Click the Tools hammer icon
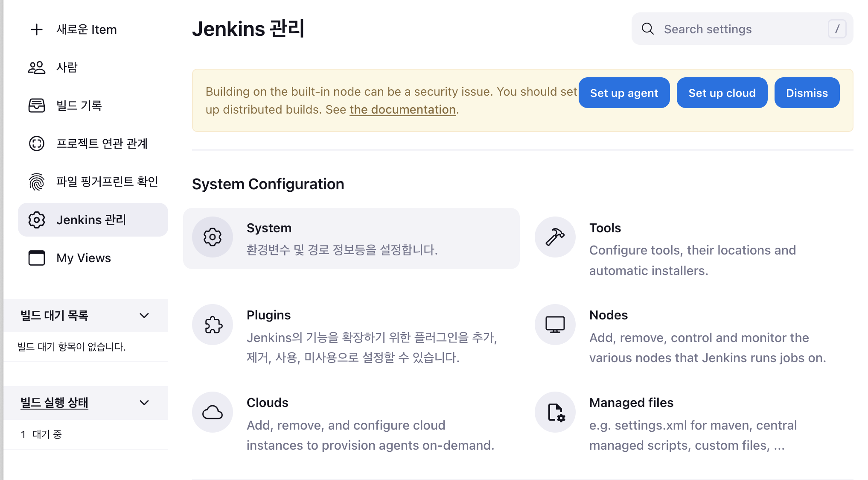 coord(555,237)
